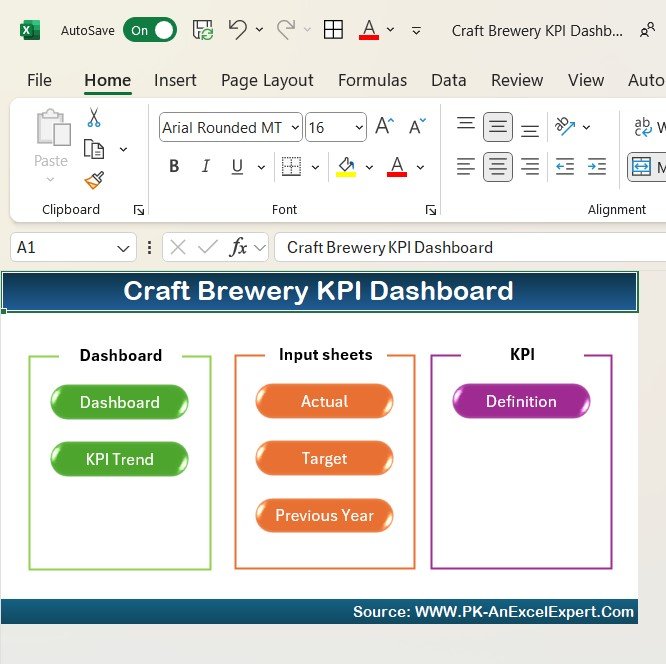Open Font settings dialog launcher
The width and height of the screenshot is (666, 664).
point(431,210)
